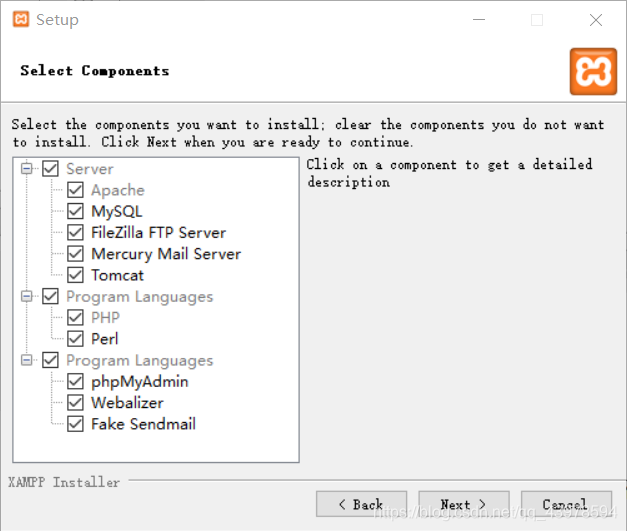The height and width of the screenshot is (531, 627).
Task: Minimize the Setup window
Action: [x=479, y=19]
